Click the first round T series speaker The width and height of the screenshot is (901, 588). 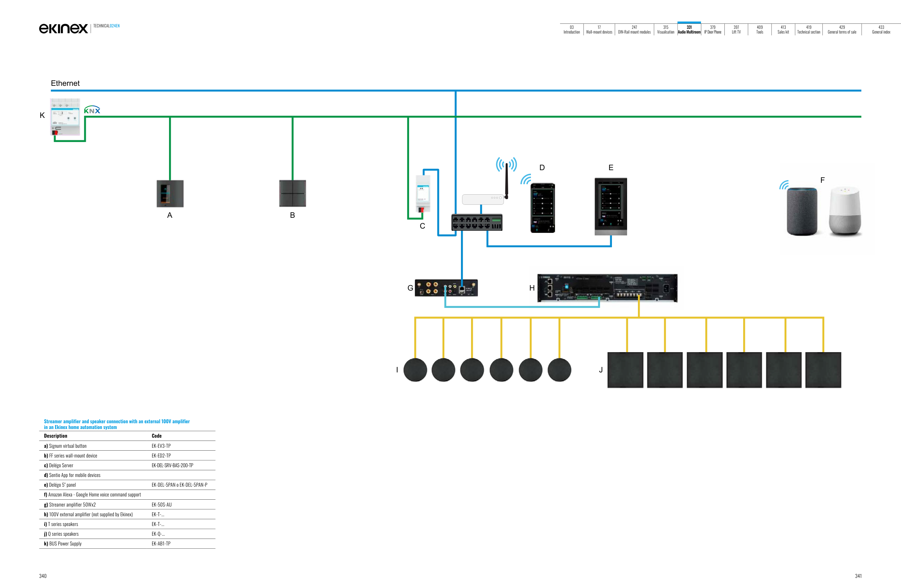(415, 370)
